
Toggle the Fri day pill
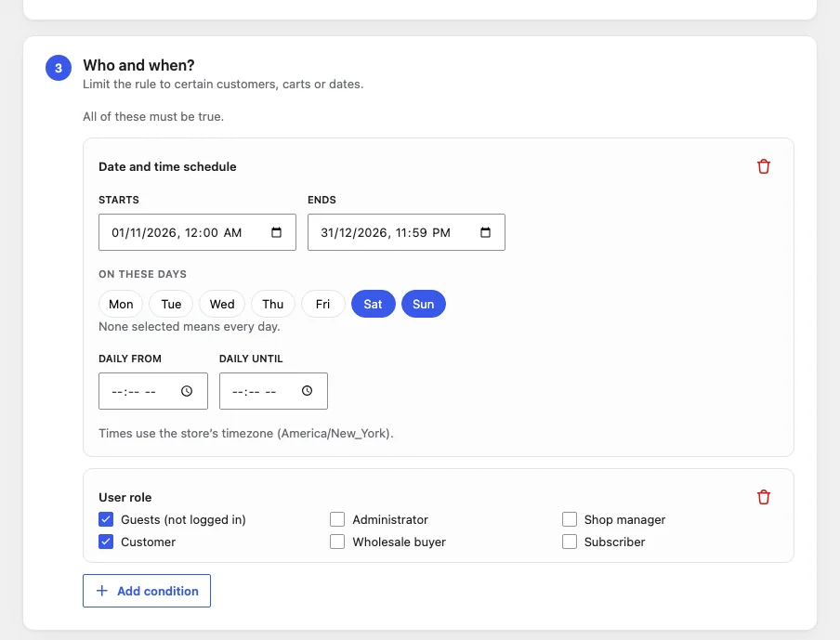[x=322, y=304]
